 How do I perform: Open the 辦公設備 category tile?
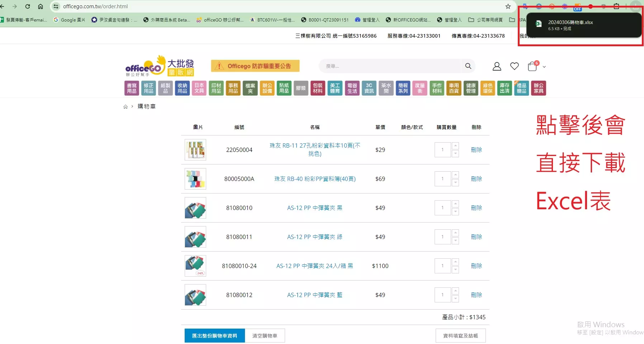coord(267,88)
